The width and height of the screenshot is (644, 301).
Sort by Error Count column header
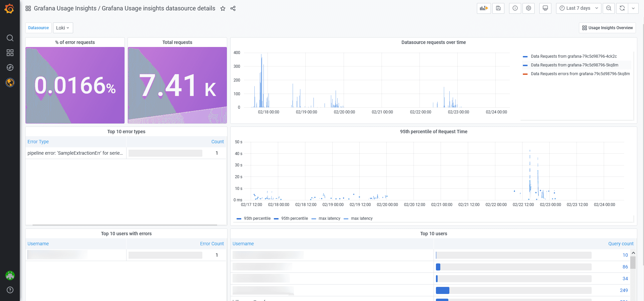(212, 244)
